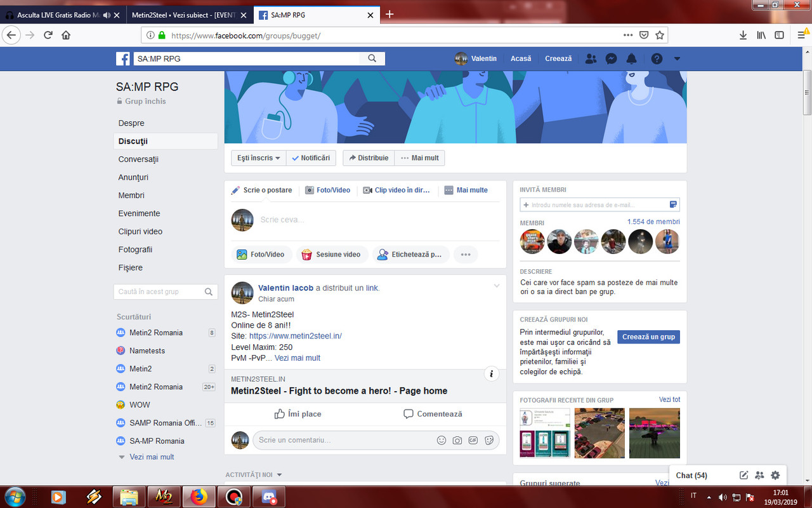The width and height of the screenshot is (812, 508).
Task: Open sticker picker in comment box
Action: click(489, 440)
